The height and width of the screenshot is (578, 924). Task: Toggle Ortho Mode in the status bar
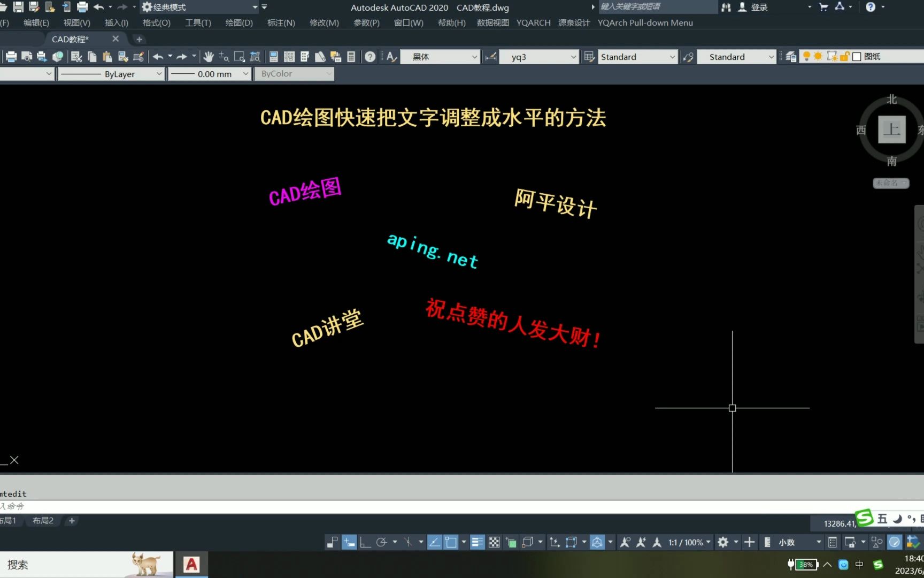point(365,542)
